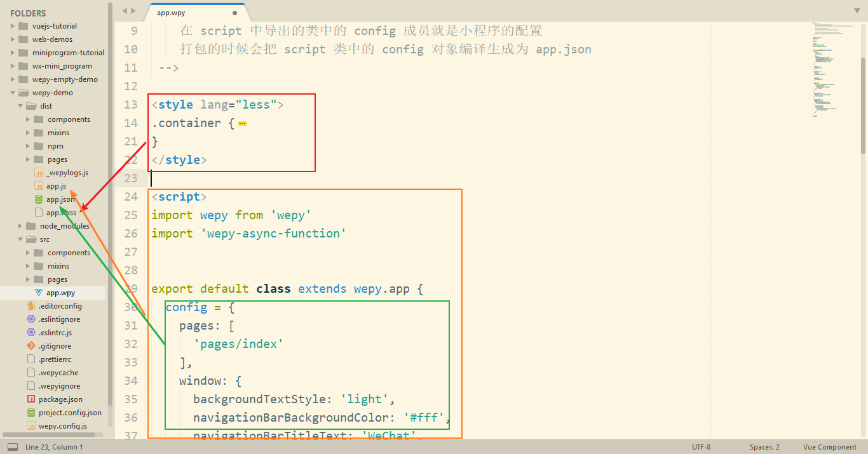
Task: Click the database icon beside app.json
Action: 39,199
